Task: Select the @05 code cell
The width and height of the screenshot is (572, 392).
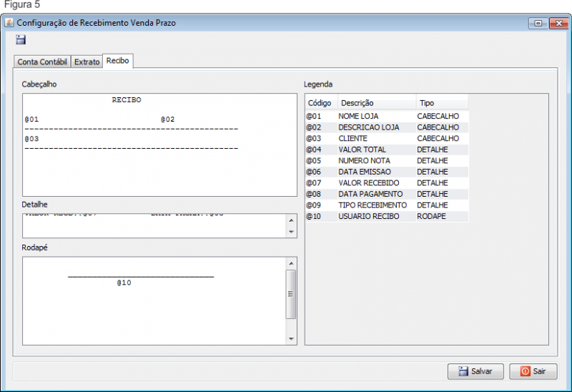Action: [321, 161]
